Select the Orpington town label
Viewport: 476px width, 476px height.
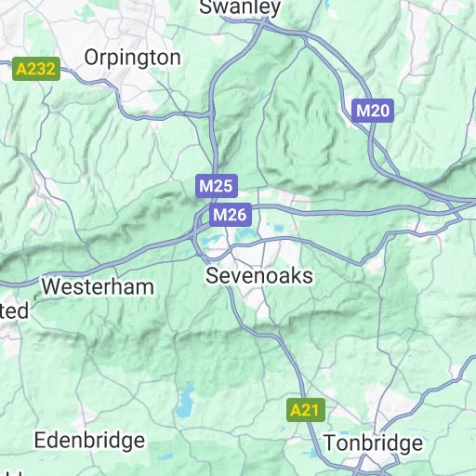(133, 58)
